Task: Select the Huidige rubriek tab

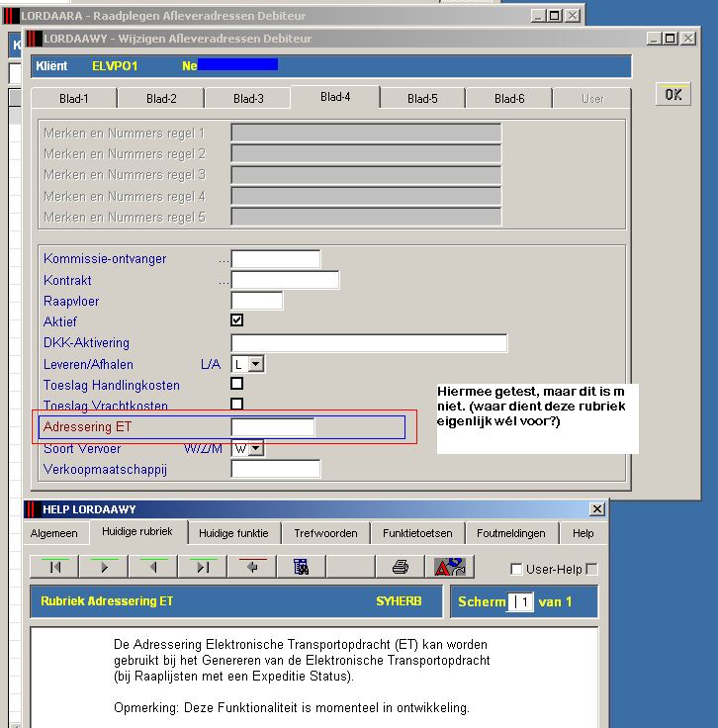Action: (137, 531)
